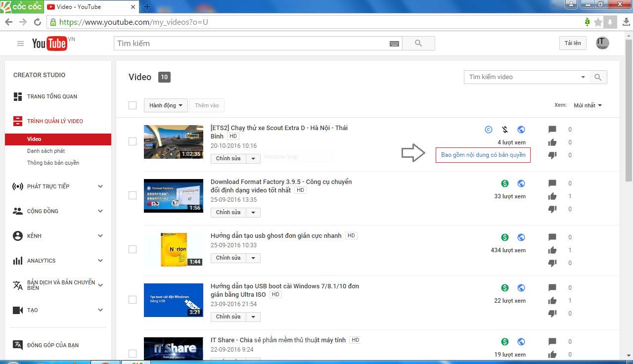
Task: Open the YouTube hamburger guide menu
Action: click(x=20, y=44)
